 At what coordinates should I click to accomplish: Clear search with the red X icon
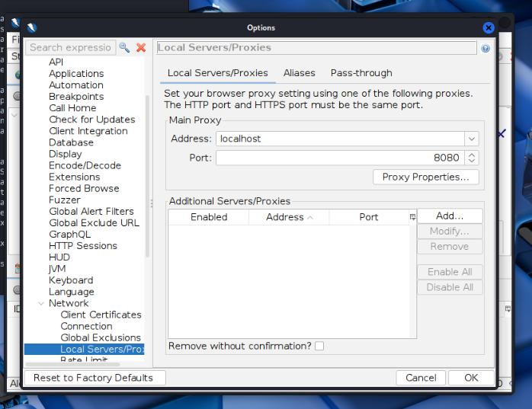141,47
